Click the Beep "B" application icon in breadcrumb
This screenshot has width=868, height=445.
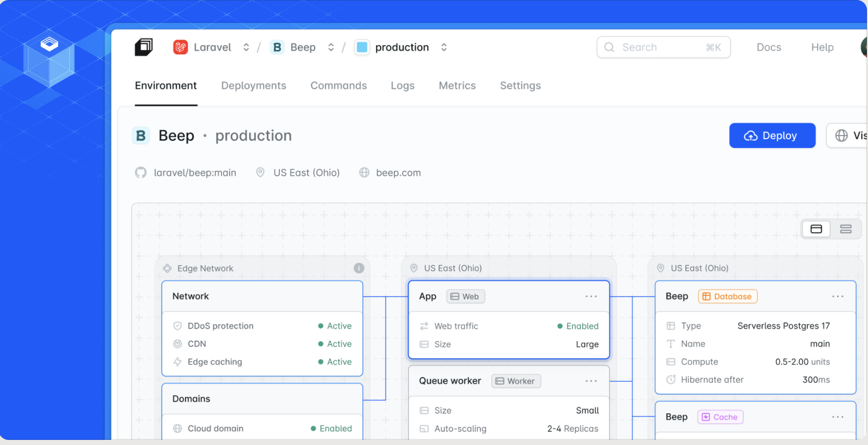pos(277,47)
